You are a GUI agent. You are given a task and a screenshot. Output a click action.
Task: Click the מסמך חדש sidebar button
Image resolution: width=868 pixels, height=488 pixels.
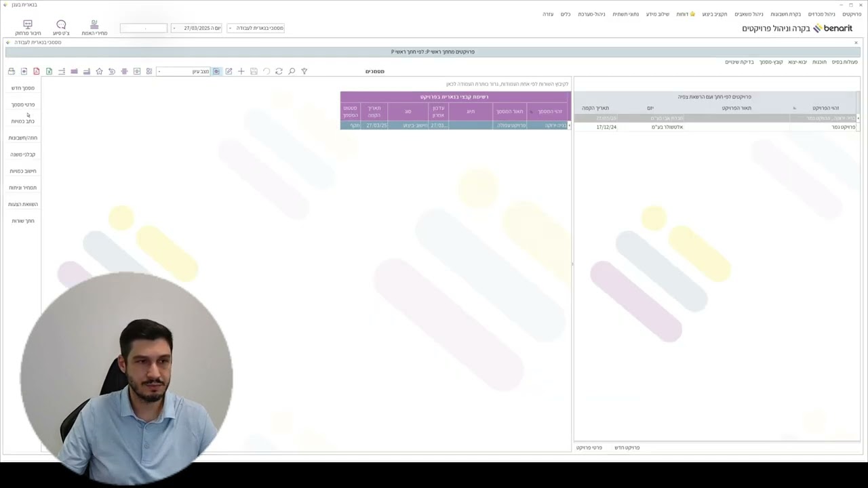tap(22, 88)
